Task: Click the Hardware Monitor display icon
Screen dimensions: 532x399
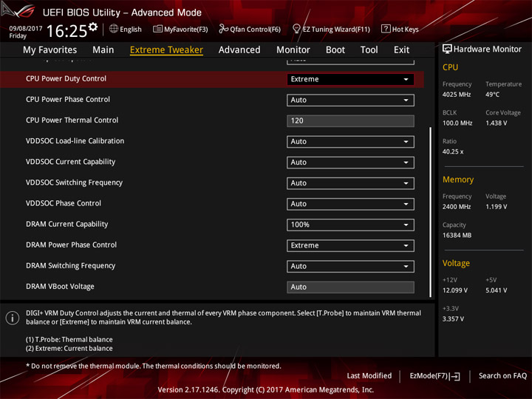Action: click(447, 49)
